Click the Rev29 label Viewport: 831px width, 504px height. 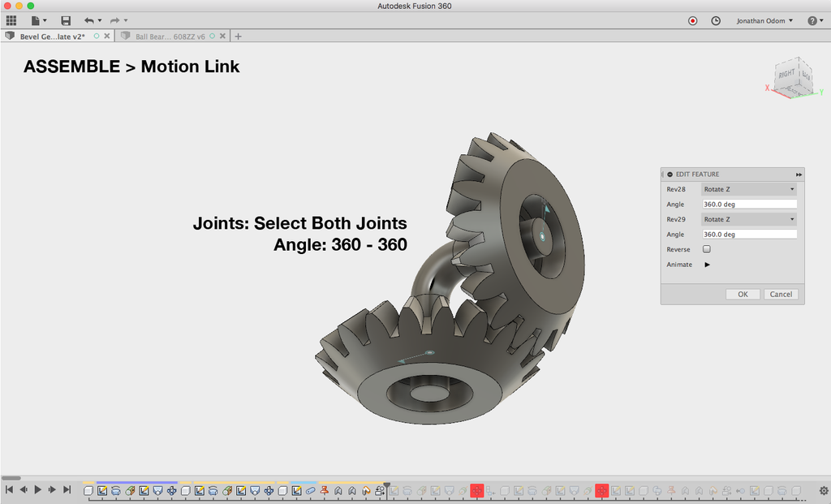tap(676, 219)
